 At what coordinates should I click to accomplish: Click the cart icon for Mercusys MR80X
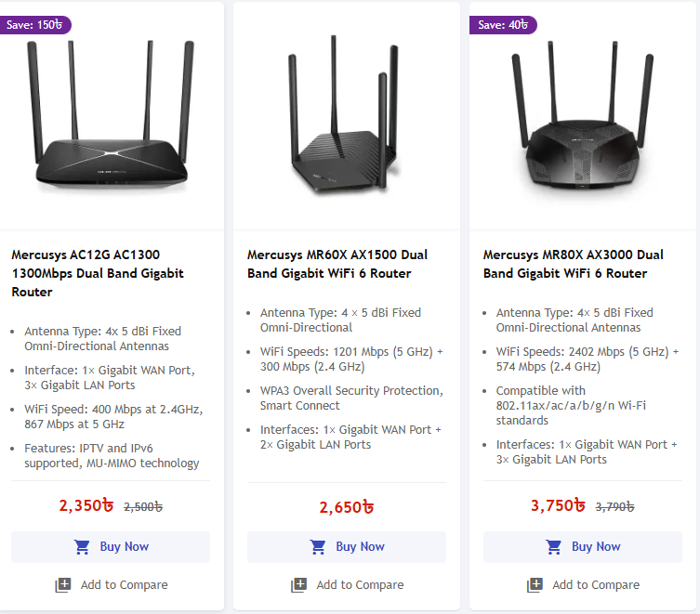(554, 547)
